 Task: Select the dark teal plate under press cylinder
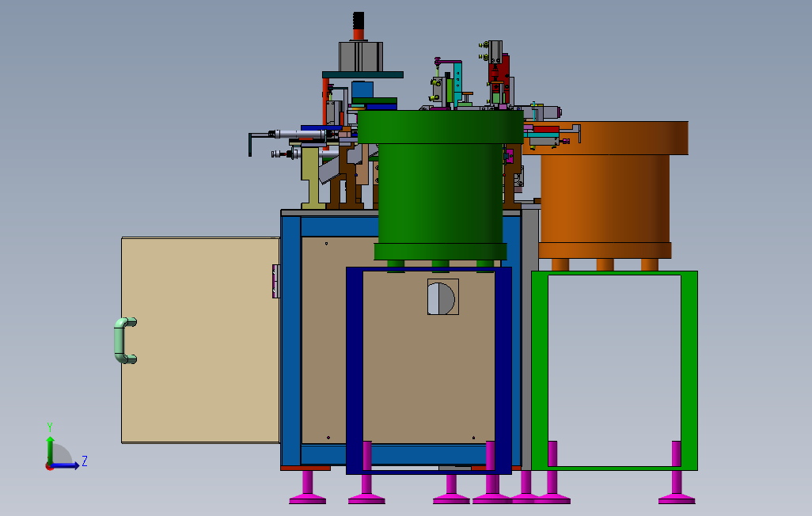(362, 74)
